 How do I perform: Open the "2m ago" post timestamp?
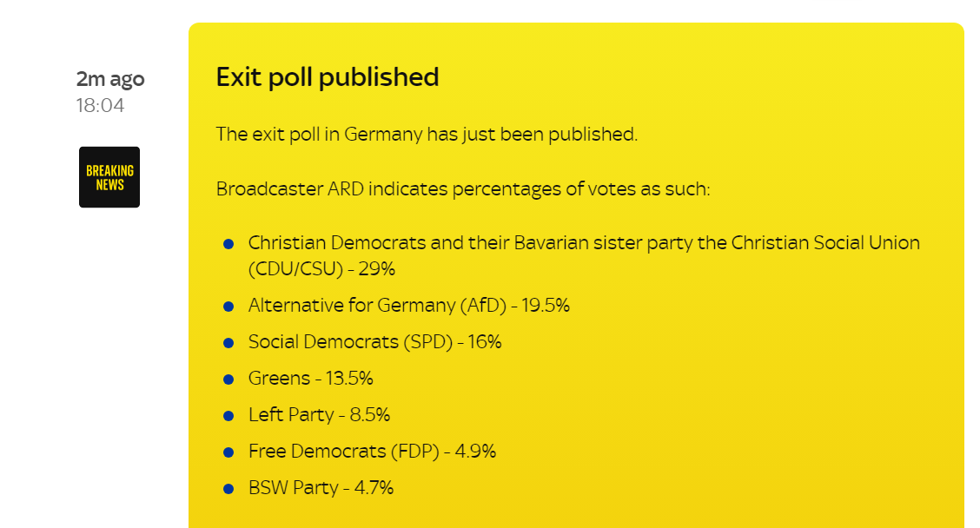pyautogui.click(x=110, y=79)
